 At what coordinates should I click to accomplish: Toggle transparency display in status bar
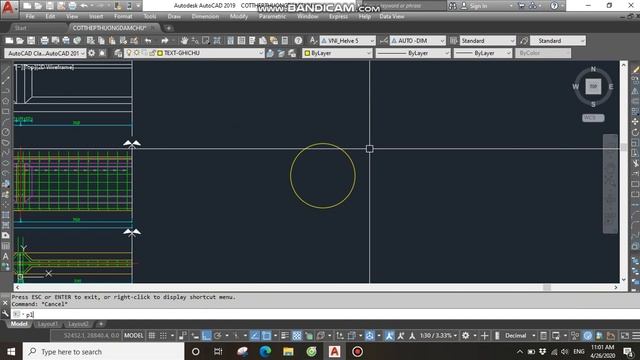(x=297, y=336)
